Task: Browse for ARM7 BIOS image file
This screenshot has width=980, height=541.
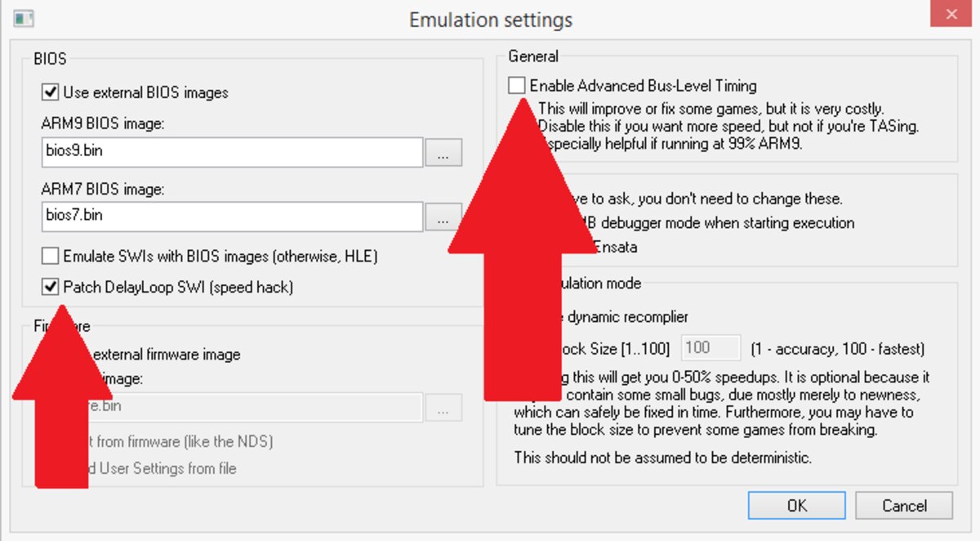Action: (443, 217)
